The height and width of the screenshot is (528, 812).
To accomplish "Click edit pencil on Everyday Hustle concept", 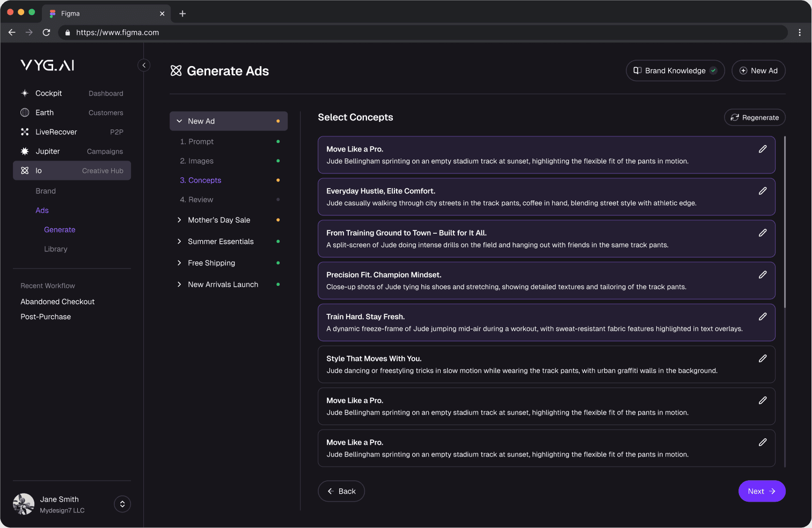I will point(762,191).
